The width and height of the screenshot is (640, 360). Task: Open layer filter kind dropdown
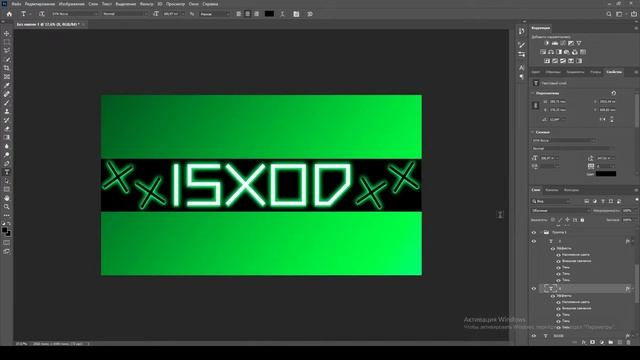click(551, 201)
